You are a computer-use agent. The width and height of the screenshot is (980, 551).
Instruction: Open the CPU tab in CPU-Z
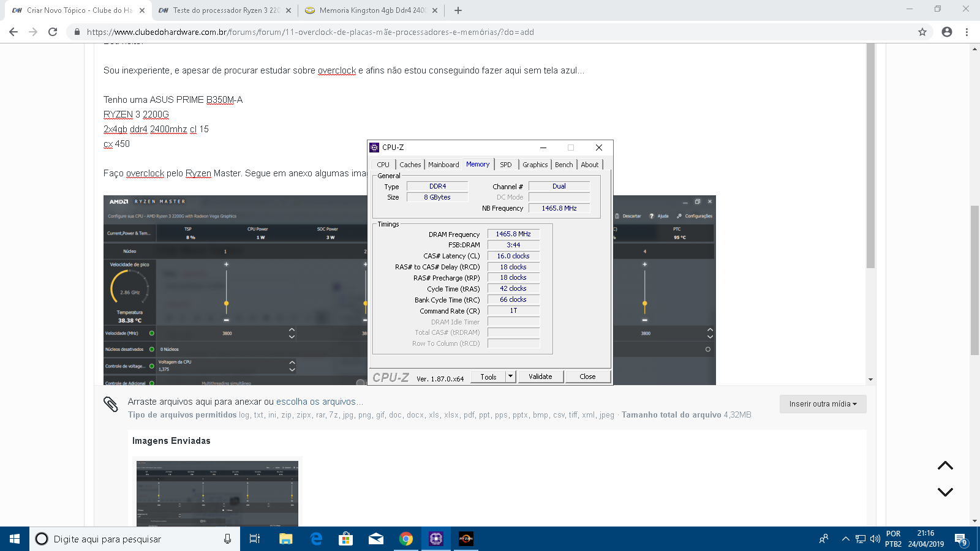[x=383, y=165]
